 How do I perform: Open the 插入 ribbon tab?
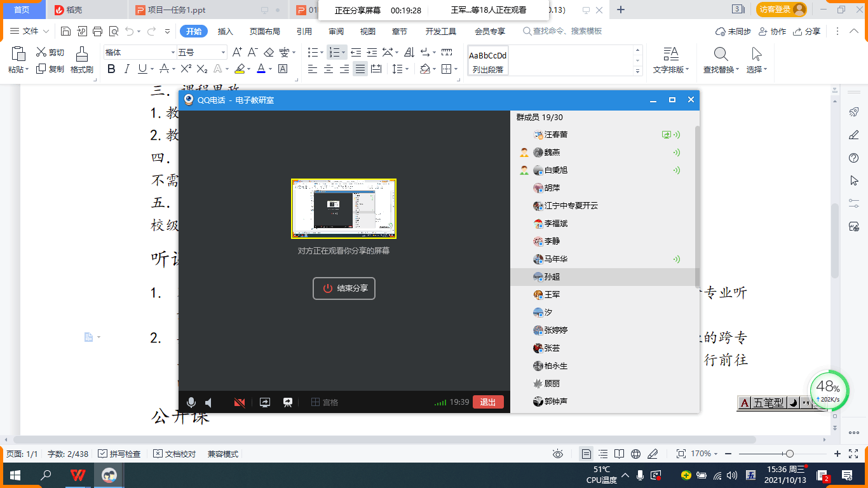click(226, 31)
